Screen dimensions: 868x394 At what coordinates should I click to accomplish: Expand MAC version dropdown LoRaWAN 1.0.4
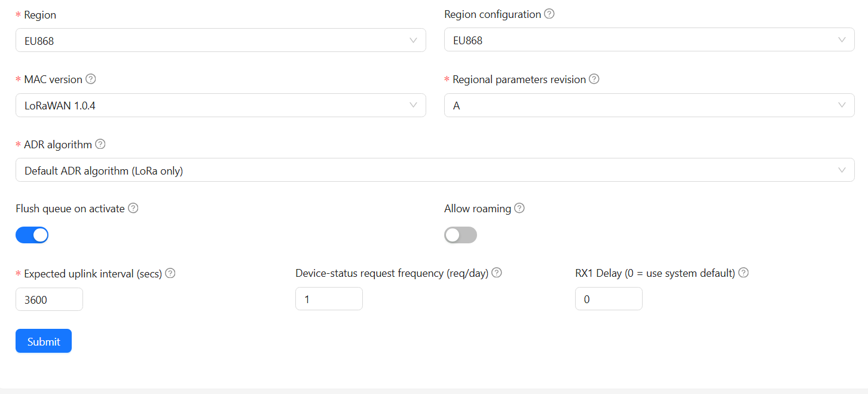click(x=221, y=105)
